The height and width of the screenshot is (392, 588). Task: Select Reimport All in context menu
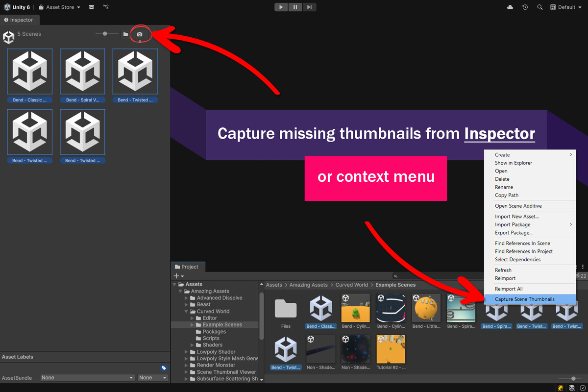[509, 289]
